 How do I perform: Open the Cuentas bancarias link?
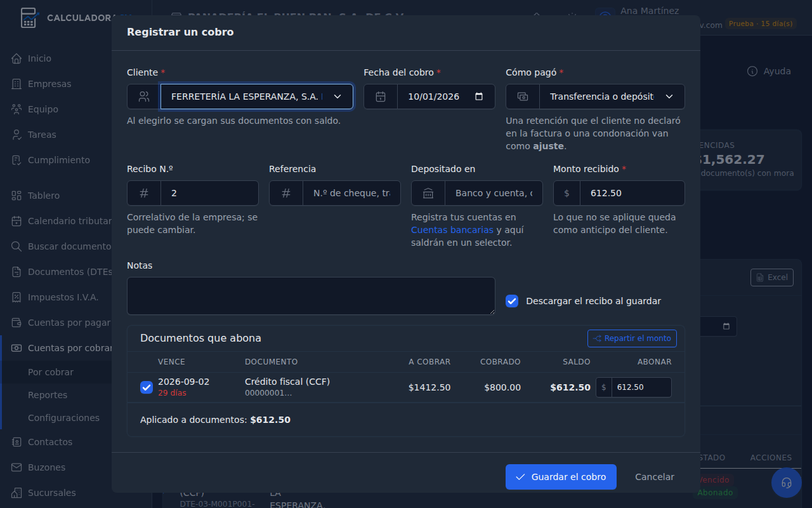pos(452,230)
